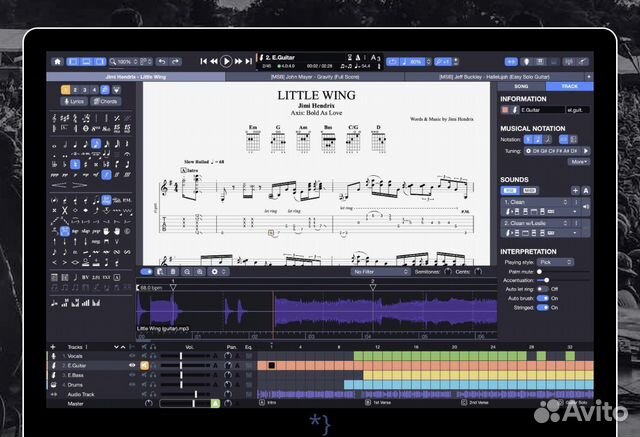Insert a decrescendo hairpin
The width and height of the screenshot is (640, 437).
[x=80, y=186]
